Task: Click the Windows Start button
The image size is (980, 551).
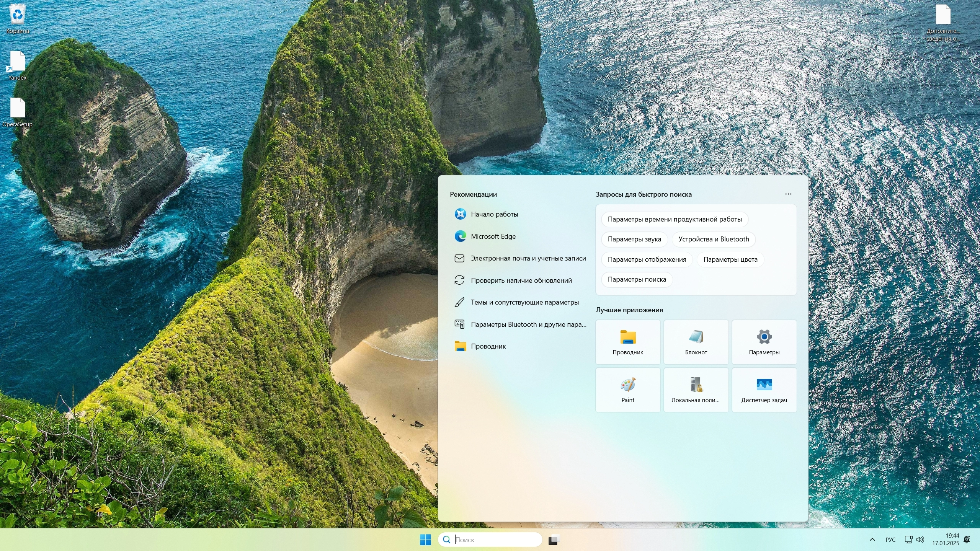Action: pos(425,540)
